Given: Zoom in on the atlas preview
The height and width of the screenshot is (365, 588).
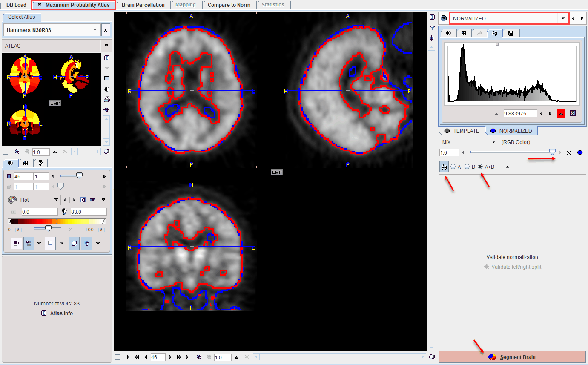Looking at the screenshot, I should (x=17, y=152).
